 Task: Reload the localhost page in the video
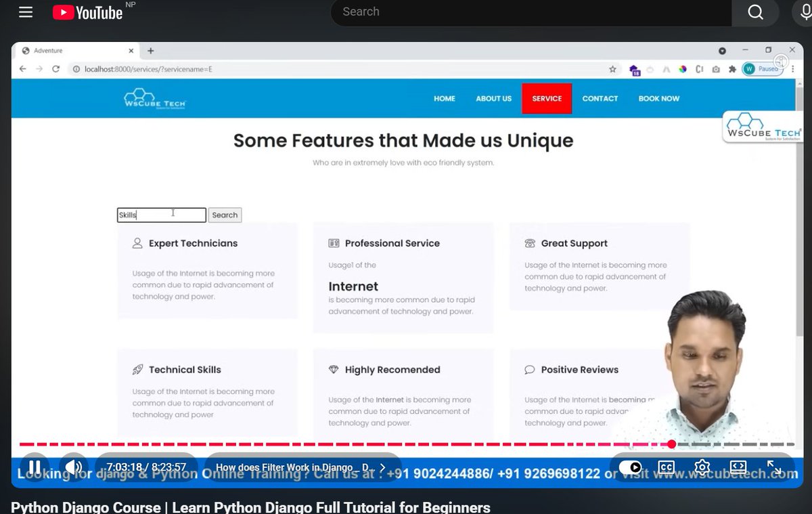56,69
